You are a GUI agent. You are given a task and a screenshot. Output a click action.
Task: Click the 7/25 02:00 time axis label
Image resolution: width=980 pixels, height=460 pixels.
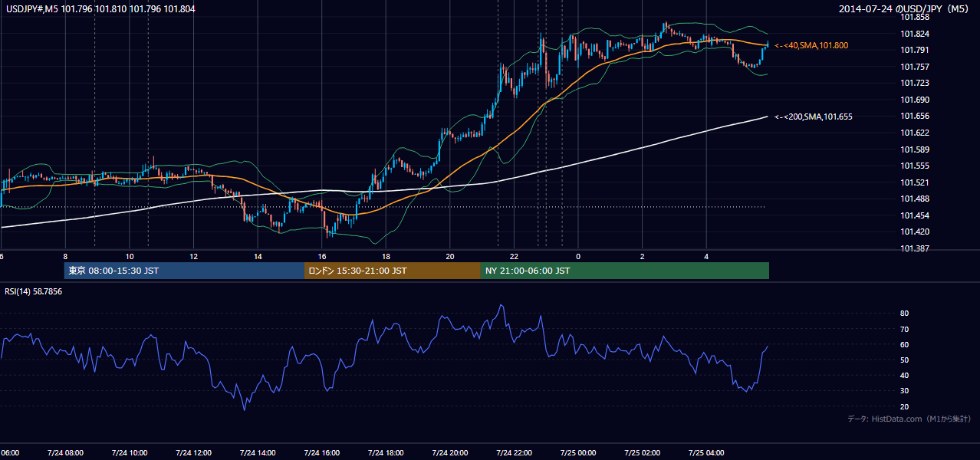click(642, 453)
